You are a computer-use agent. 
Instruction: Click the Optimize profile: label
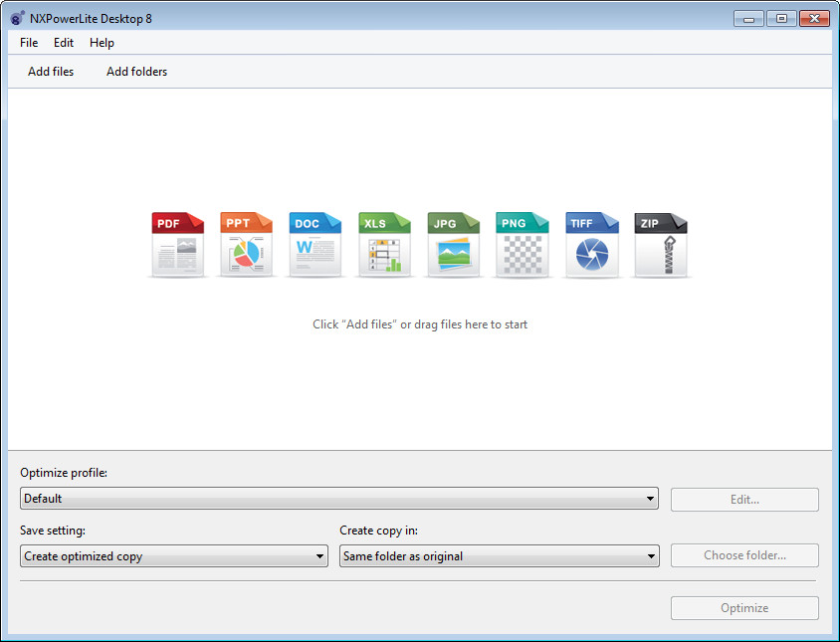(64, 473)
